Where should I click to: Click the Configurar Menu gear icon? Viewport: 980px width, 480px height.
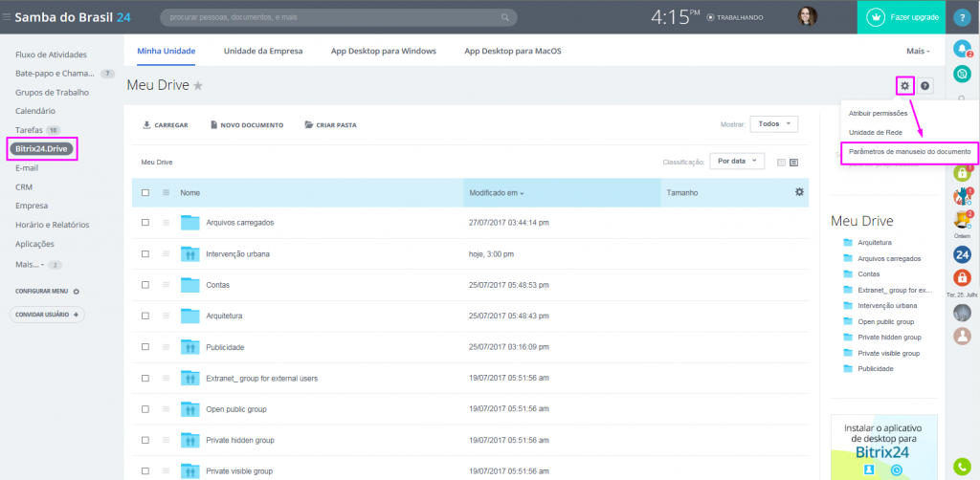(x=77, y=292)
